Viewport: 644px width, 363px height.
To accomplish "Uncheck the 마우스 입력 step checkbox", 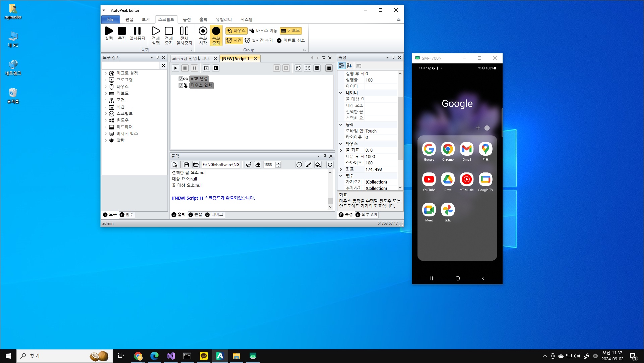I will click(181, 85).
